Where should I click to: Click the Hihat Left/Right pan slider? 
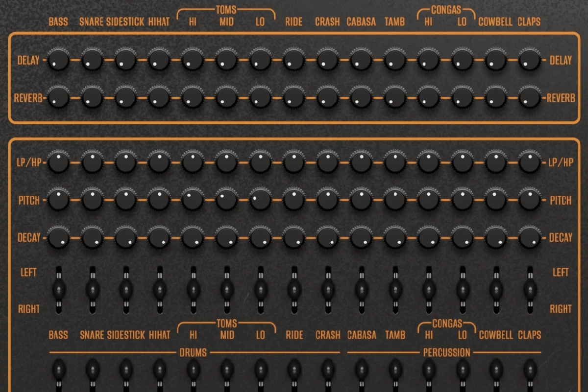click(159, 290)
